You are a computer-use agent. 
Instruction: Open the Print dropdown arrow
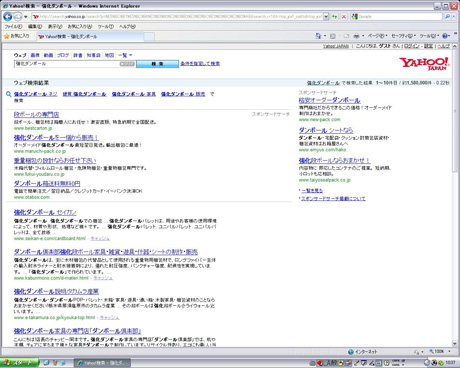click(x=363, y=36)
